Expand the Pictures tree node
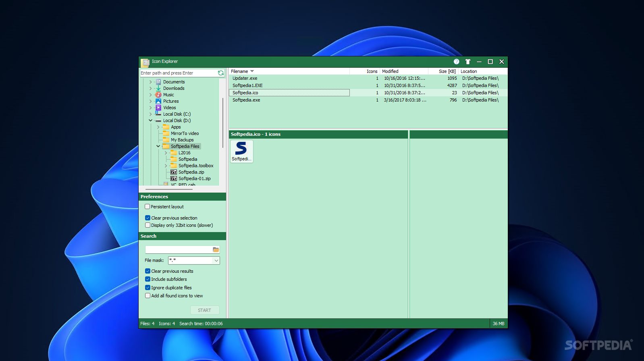Screen dimensions: 644x361 [151, 101]
